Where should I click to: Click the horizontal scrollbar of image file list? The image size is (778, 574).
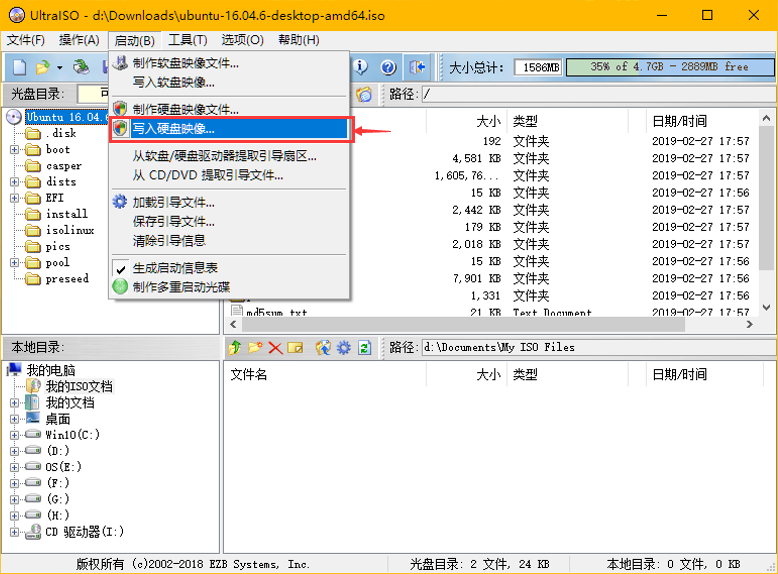[x=463, y=324]
